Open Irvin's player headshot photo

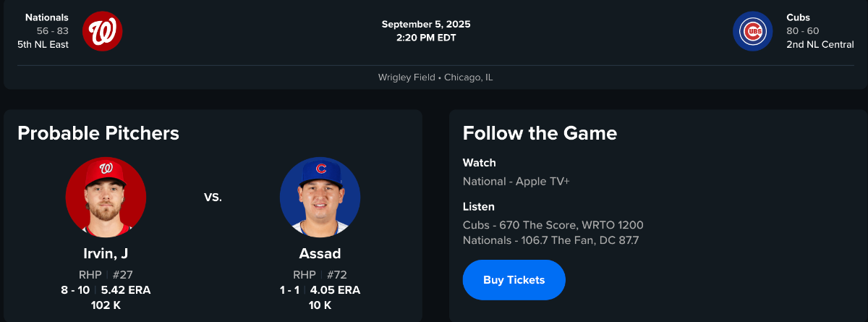coord(106,198)
